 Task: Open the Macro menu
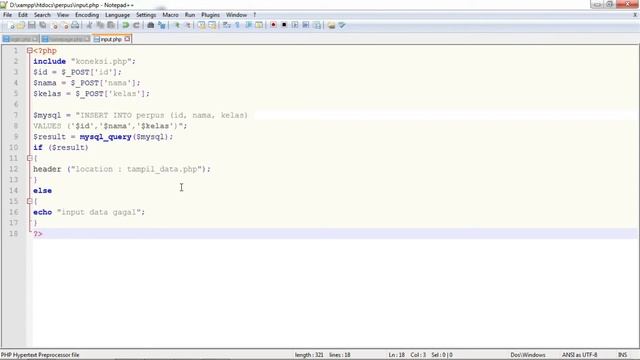pyautogui.click(x=170, y=15)
